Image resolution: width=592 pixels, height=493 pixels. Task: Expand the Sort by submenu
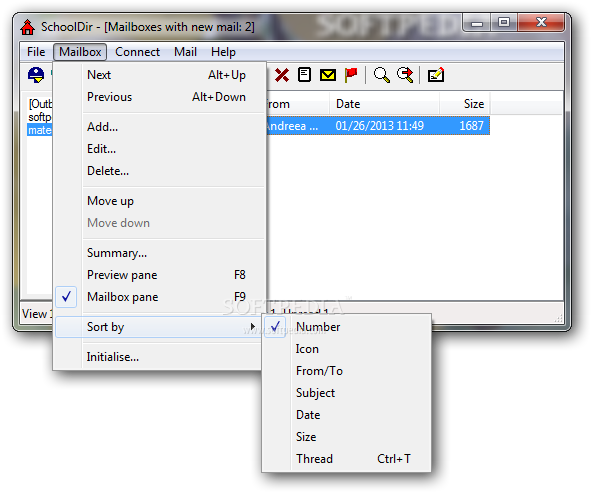[158, 327]
